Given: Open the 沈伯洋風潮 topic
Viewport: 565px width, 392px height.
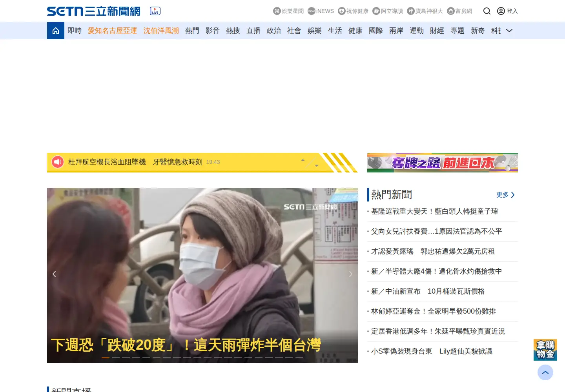Looking at the screenshot, I should pos(161,31).
